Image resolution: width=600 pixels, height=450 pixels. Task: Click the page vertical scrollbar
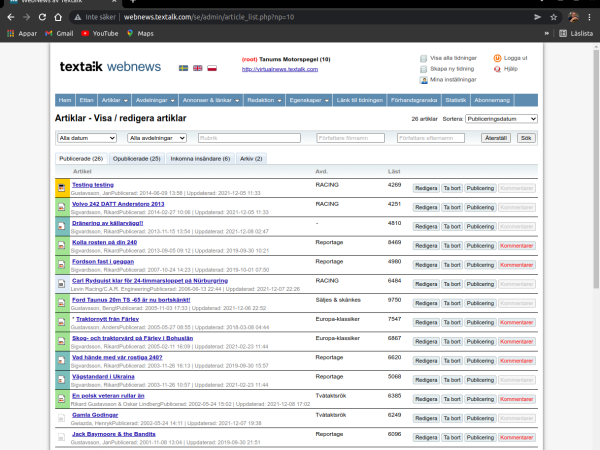point(596,168)
